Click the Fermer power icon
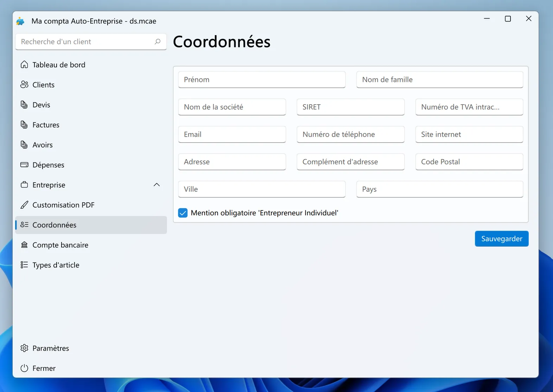Screen dimensions: 553x392 [24, 368]
